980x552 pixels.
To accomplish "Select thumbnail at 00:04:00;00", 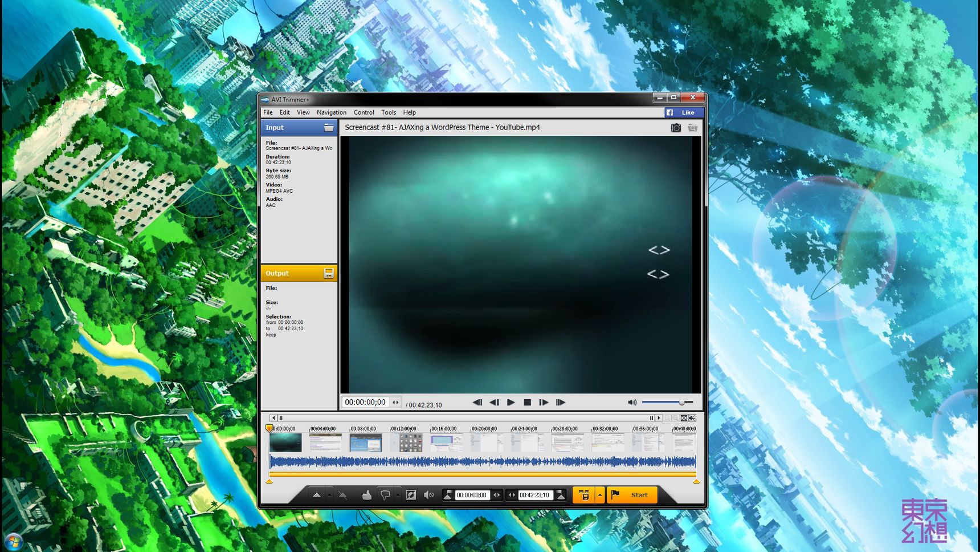I will 325,443.
